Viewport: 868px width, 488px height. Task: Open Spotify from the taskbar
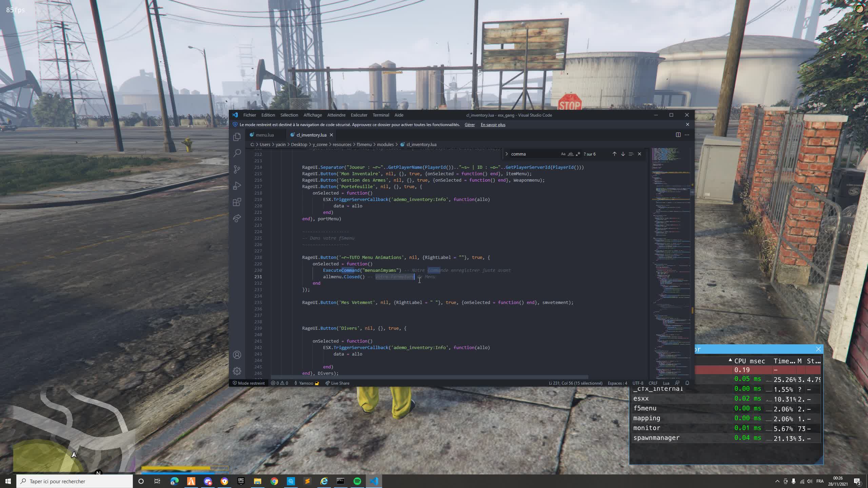tap(357, 481)
